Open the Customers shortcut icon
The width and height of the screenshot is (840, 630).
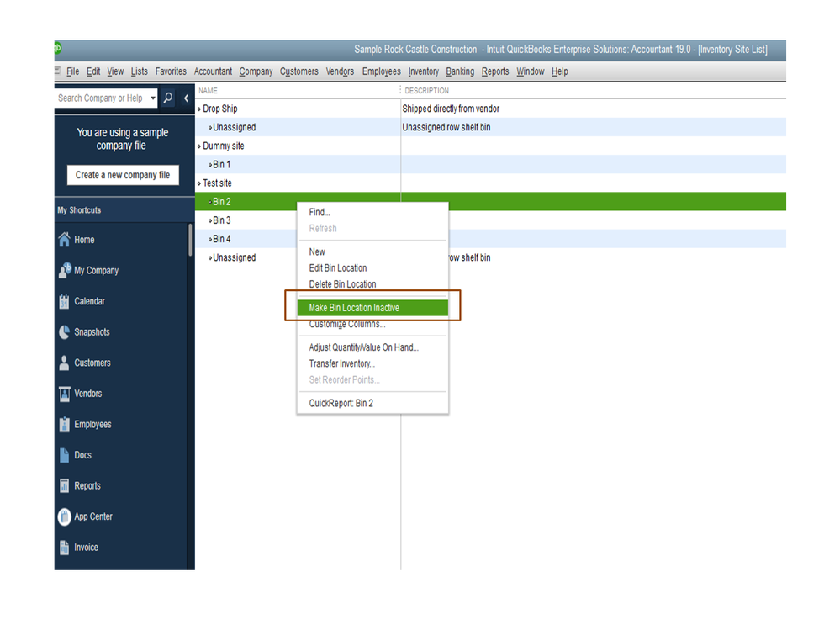(x=64, y=363)
